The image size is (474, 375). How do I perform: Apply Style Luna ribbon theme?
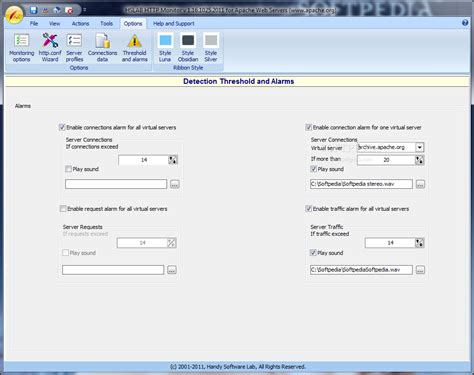(x=165, y=48)
